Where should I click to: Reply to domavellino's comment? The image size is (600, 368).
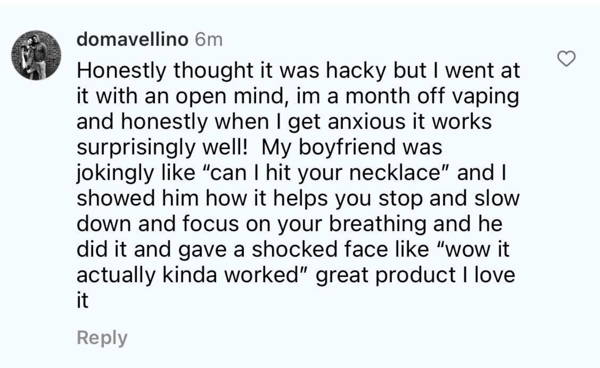coord(102,338)
